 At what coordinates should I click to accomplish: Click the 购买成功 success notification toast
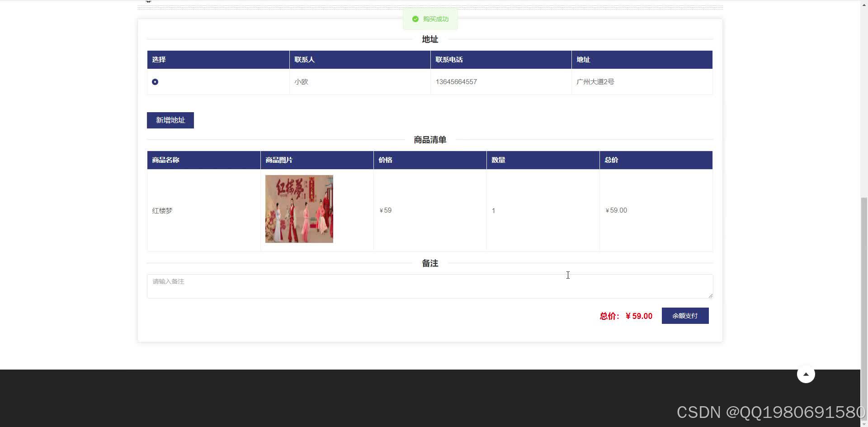pos(430,19)
